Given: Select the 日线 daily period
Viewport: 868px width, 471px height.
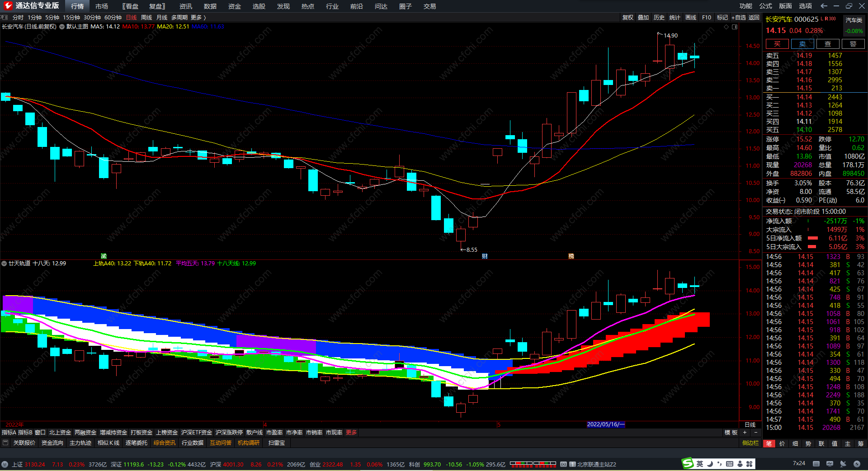Looking at the screenshot, I should [x=131, y=18].
